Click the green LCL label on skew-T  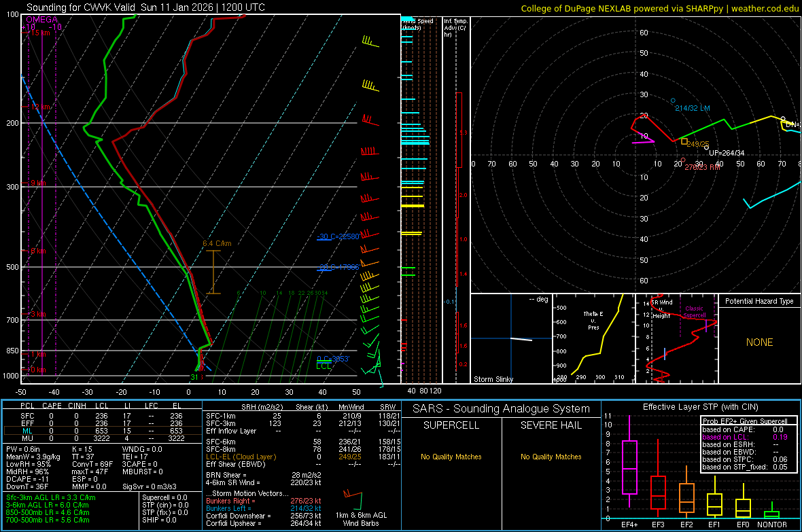coord(324,366)
